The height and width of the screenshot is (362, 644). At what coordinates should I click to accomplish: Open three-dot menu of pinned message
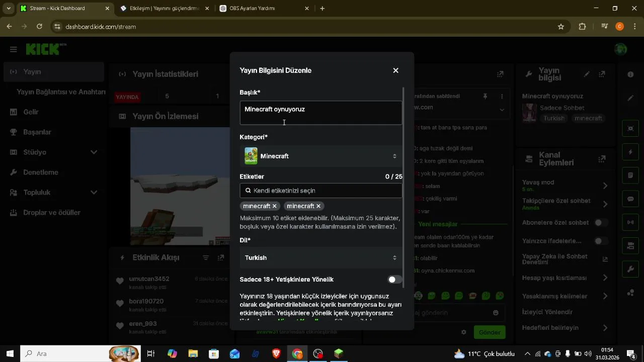coord(502,96)
